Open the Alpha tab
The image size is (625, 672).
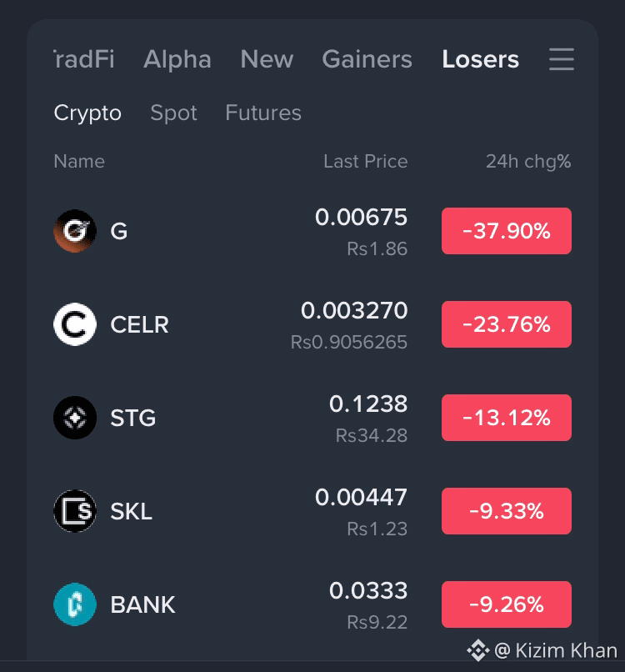coord(177,59)
